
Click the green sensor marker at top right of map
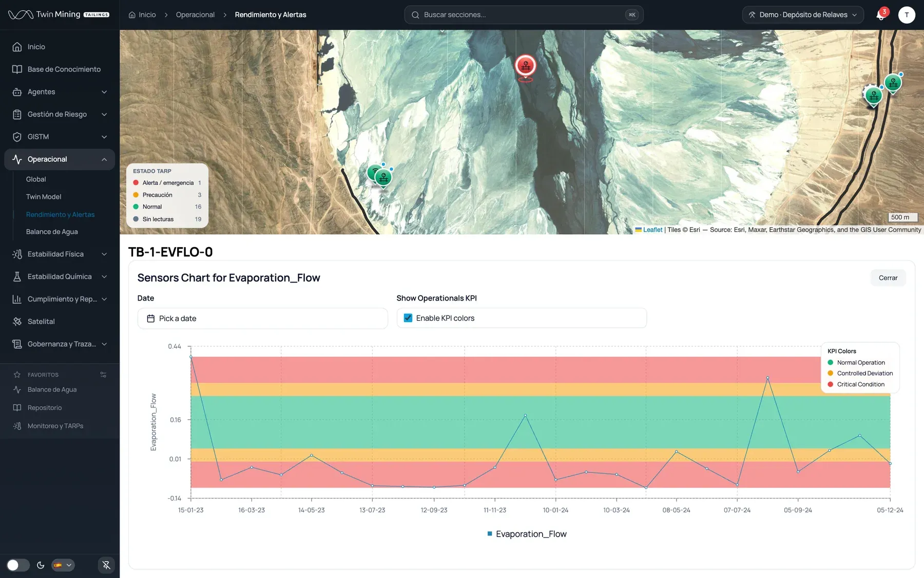(x=893, y=83)
